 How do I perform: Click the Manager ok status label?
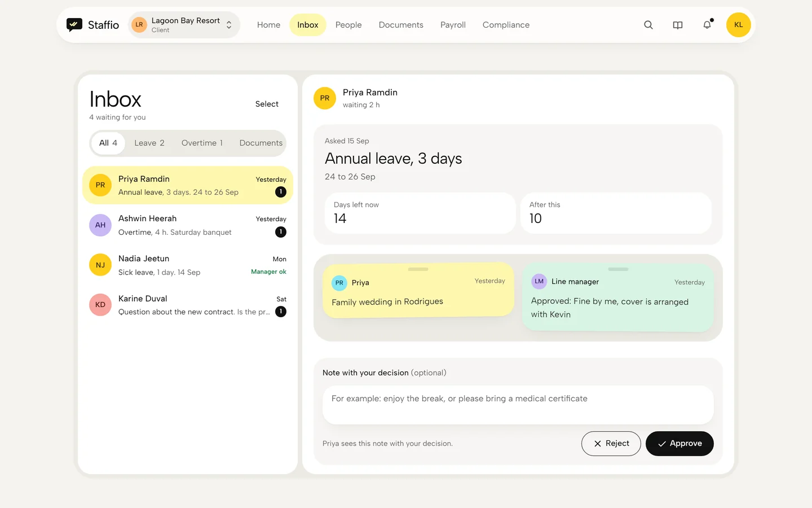(268, 272)
